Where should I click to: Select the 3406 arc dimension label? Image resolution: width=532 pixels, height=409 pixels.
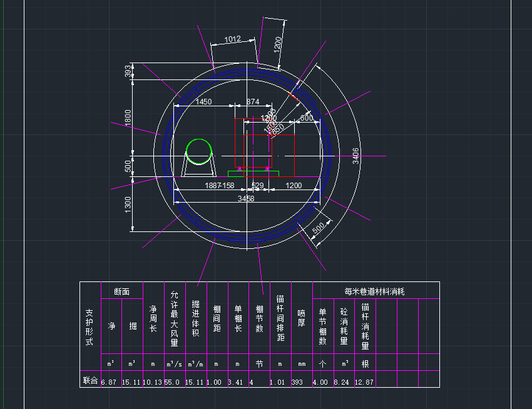pos(356,156)
